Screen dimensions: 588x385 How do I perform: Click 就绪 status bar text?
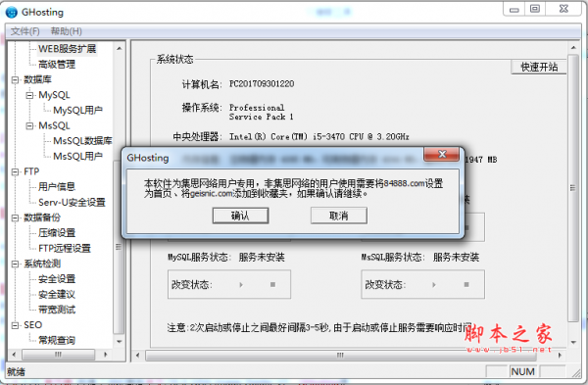(x=16, y=372)
